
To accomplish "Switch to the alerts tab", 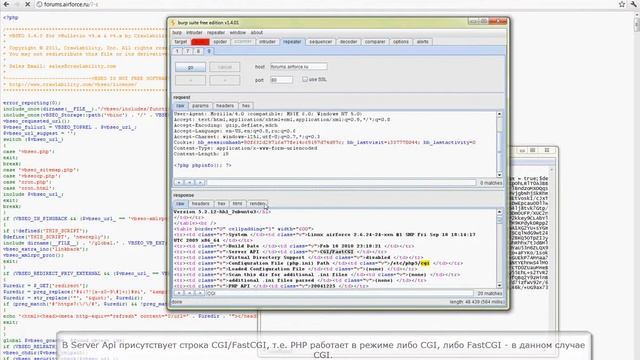I will (x=422, y=42).
